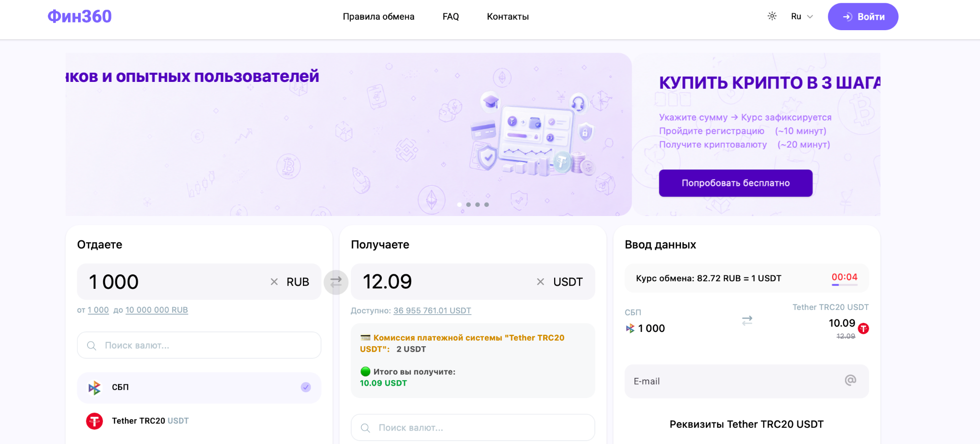This screenshot has width=980, height=444.
Task: Click the green circle beside Итого вы получите
Action: pos(366,371)
